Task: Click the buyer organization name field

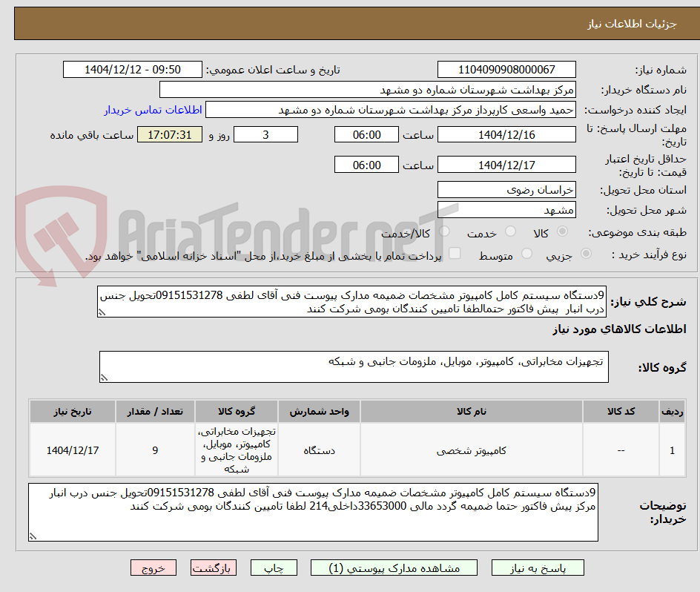Action: [367, 90]
